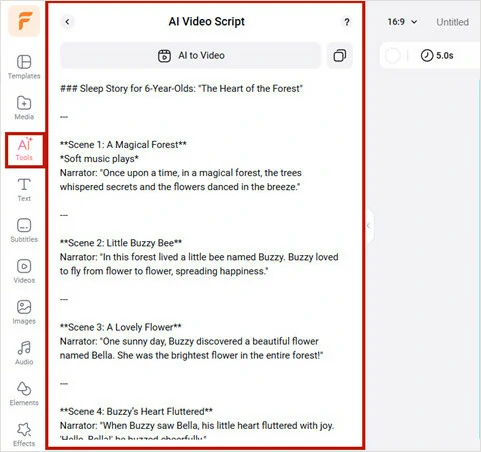Open the Templates sidebar panel
Screen dimensions: 481x452
24,67
